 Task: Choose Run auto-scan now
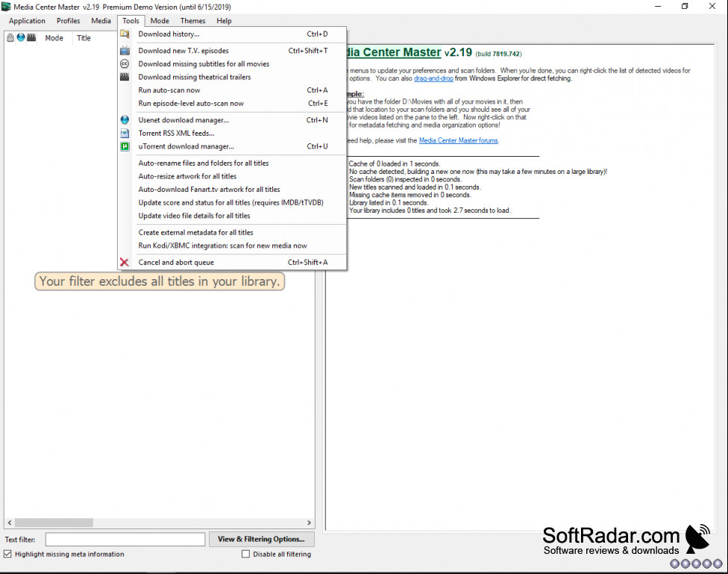coord(232,90)
